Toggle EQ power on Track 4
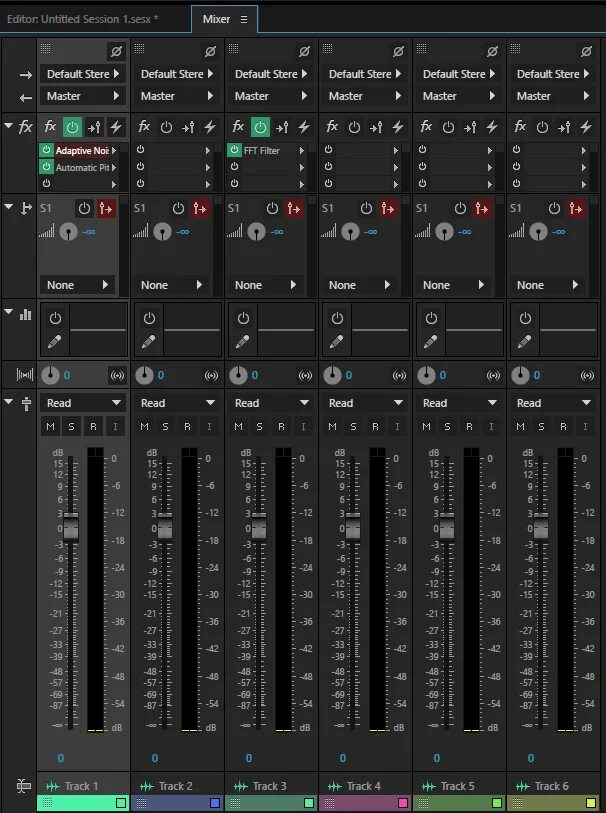606x813 pixels. click(x=337, y=318)
